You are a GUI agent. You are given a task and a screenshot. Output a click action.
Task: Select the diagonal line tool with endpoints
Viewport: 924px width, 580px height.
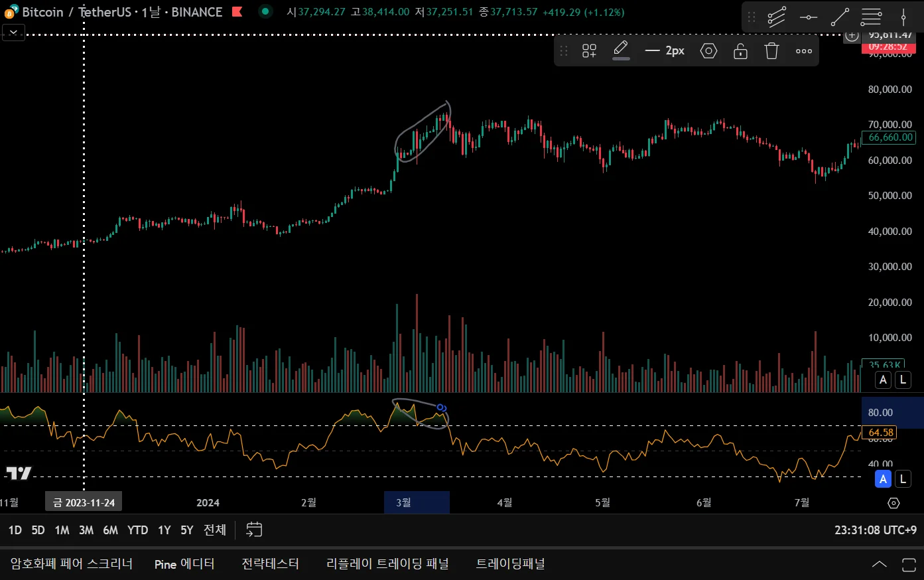click(x=840, y=17)
